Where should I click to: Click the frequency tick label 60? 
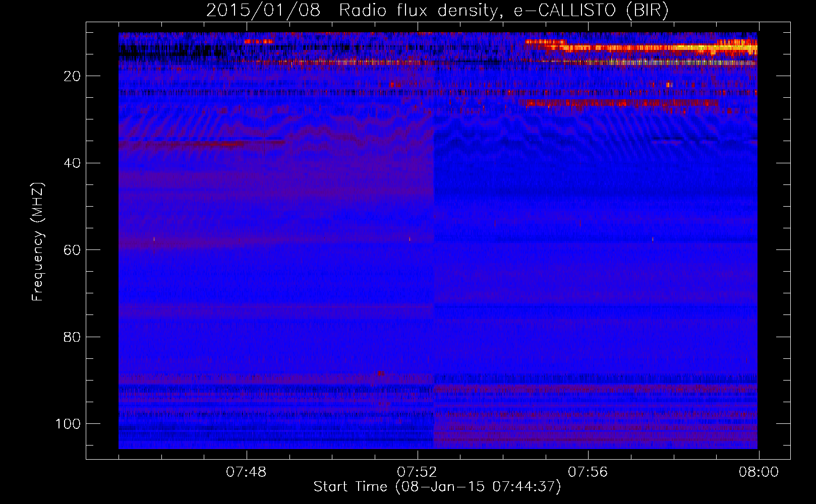(x=72, y=250)
